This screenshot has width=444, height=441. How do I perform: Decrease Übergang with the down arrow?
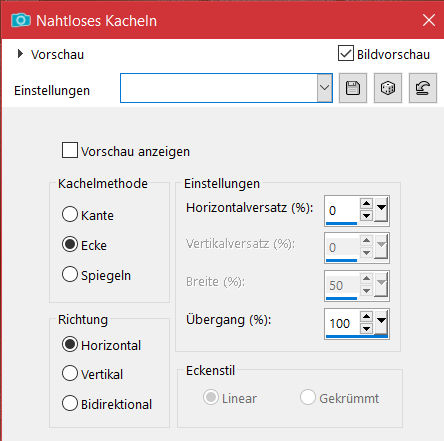(366, 329)
